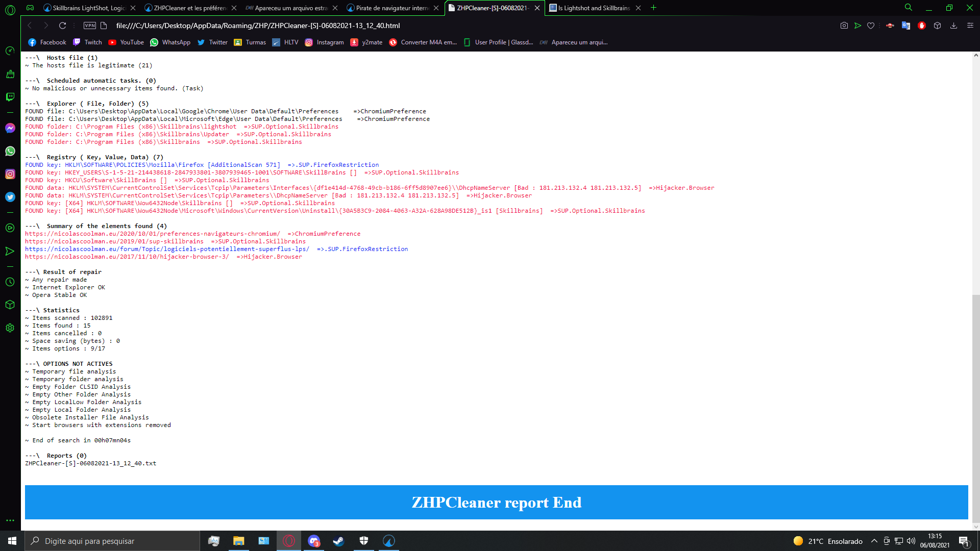Click the ZHPCleaner report End banner

[x=497, y=502]
